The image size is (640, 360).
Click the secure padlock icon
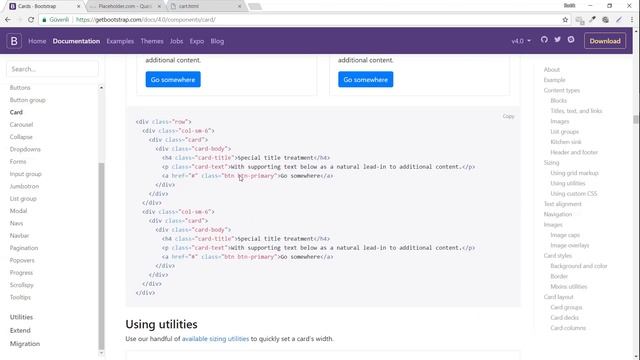pyautogui.click(x=44, y=20)
